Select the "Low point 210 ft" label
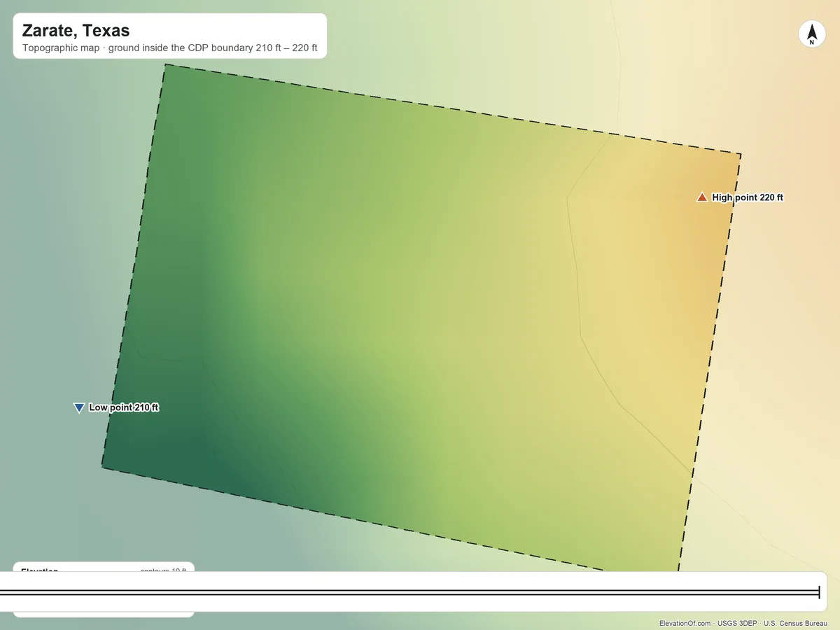840x630 pixels. (x=124, y=407)
